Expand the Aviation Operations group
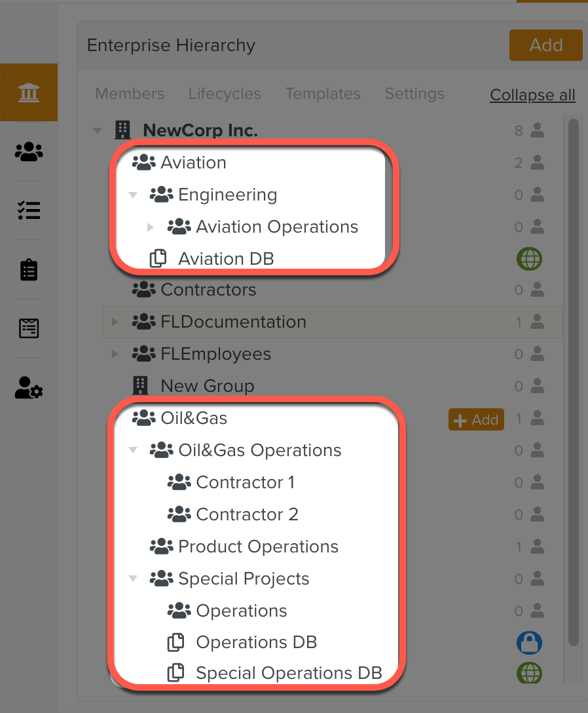Screen dimensions: 588x713 pos(151,227)
